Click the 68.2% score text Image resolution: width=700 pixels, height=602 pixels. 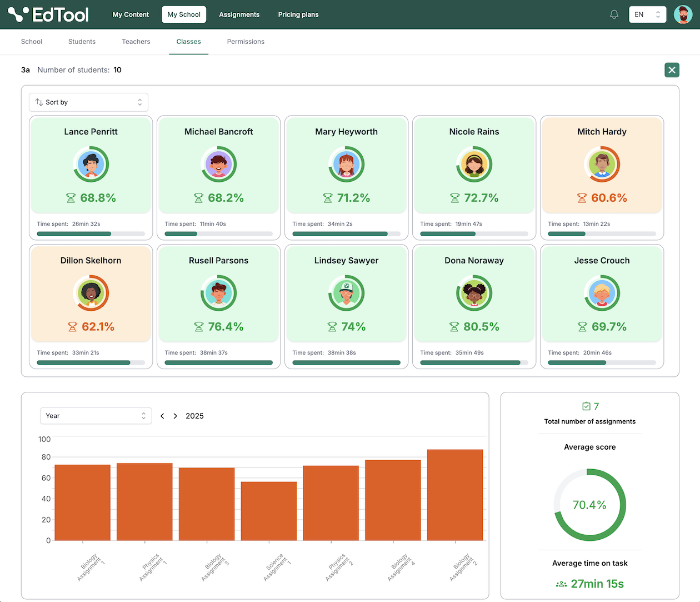[x=226, y=198]
